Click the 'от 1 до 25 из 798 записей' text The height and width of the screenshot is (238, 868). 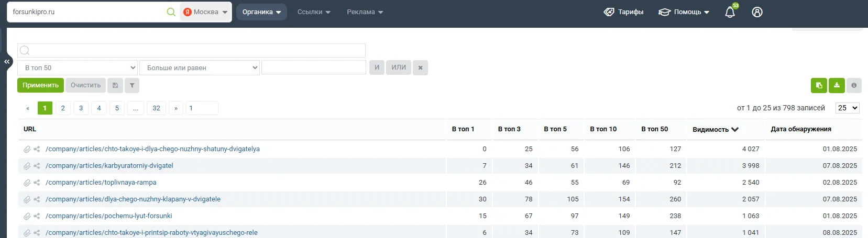click(x=781, y=108)
